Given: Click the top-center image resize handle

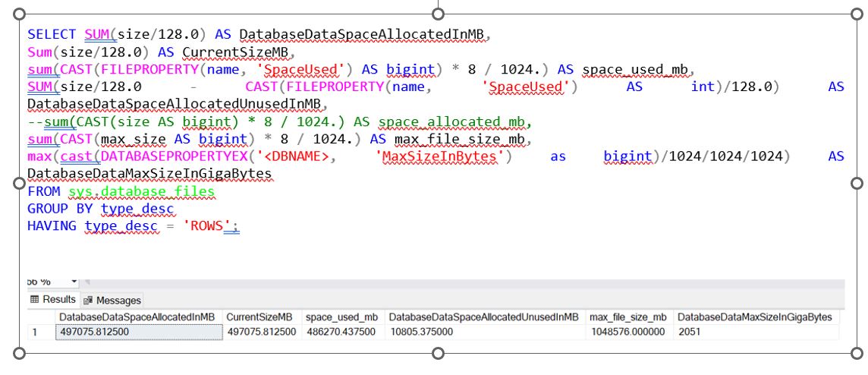Looking at the screenshot, I should point(438,13).
